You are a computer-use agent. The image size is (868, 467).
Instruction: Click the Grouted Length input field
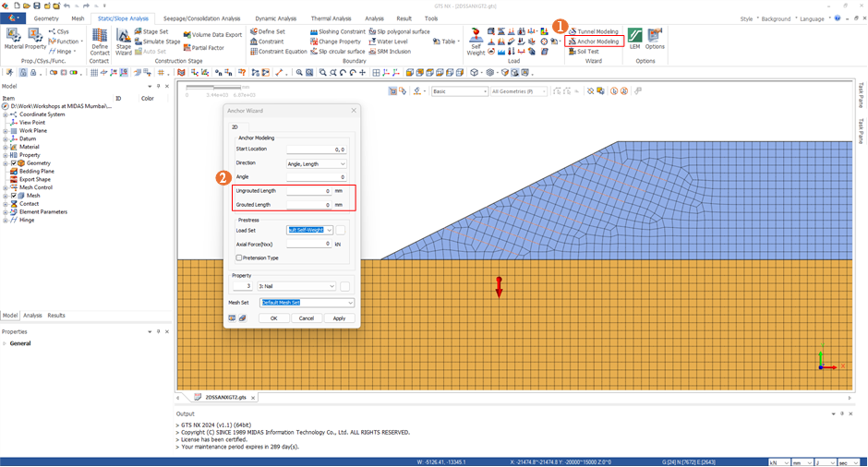pyautogui.click(x=309, y=205)
